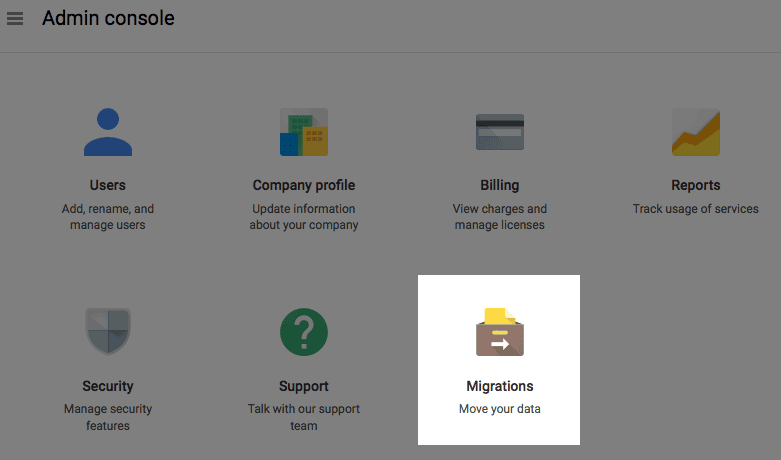
Task: Open the Users label link
Action: (x=108, y=185)
